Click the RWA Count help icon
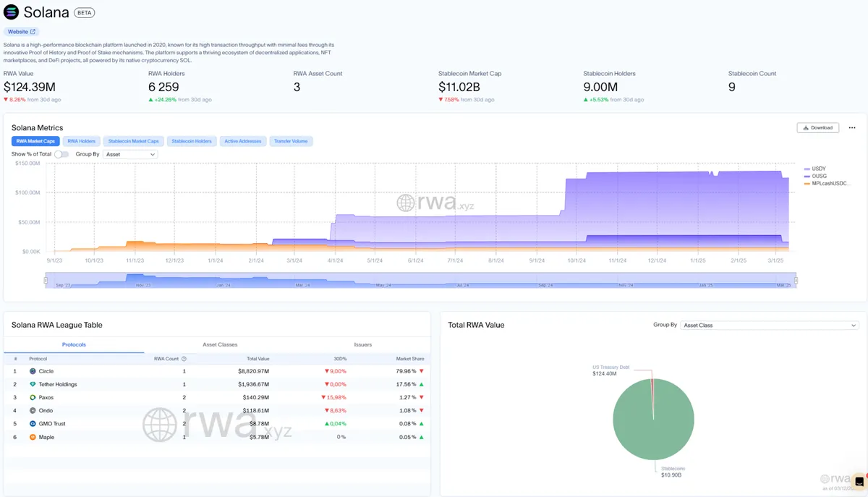 [184, 359]
